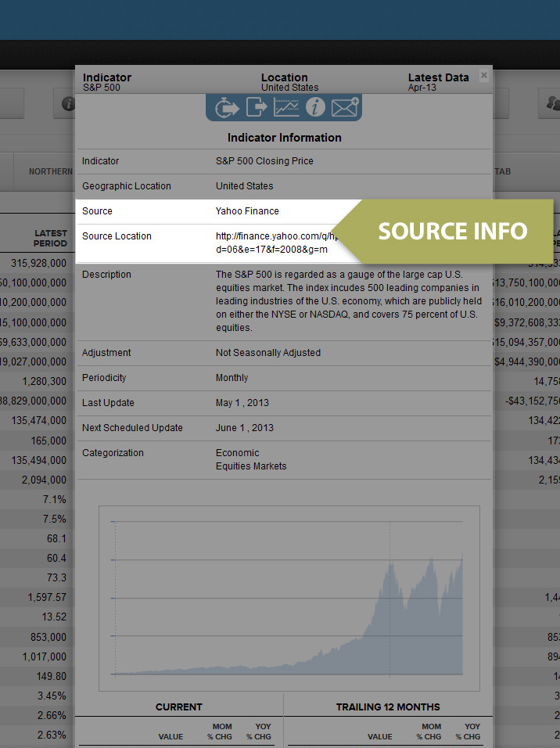Click the users icon at right edge
Screen dimensions: 560x748
tap(552, 103)
